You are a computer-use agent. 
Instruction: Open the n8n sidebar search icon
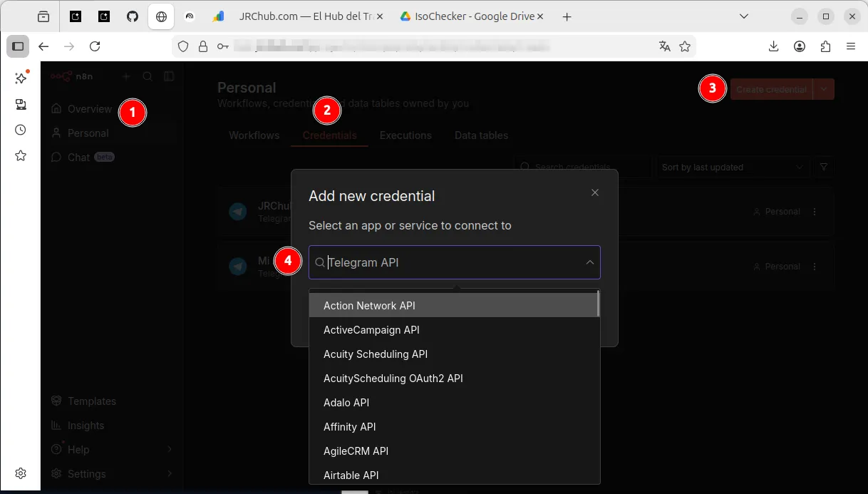148,76
